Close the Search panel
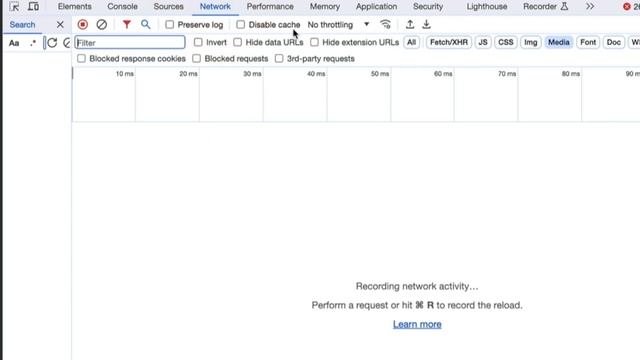Viewport: 640px width, 360px height. coord(60,24)
